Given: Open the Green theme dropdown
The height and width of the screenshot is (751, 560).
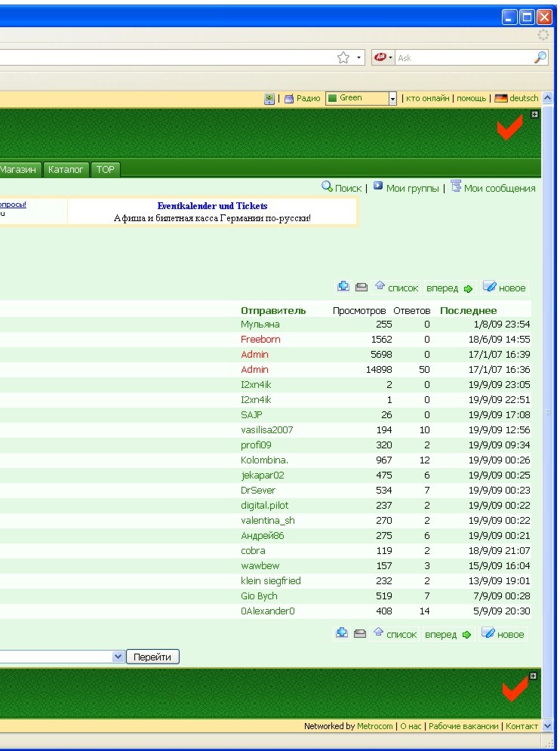Looking at the screenshot, I should coord(392,98).
